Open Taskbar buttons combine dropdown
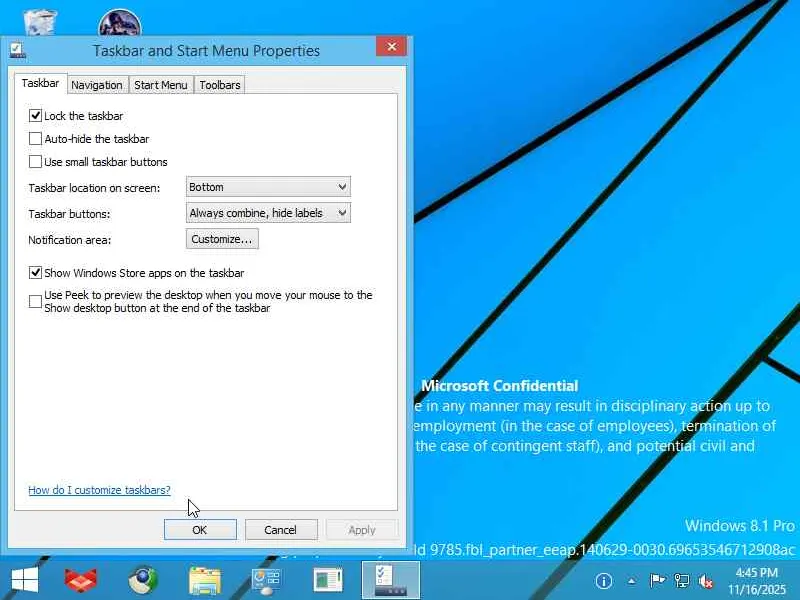This screenshot has height=600, width=800. 268,213
